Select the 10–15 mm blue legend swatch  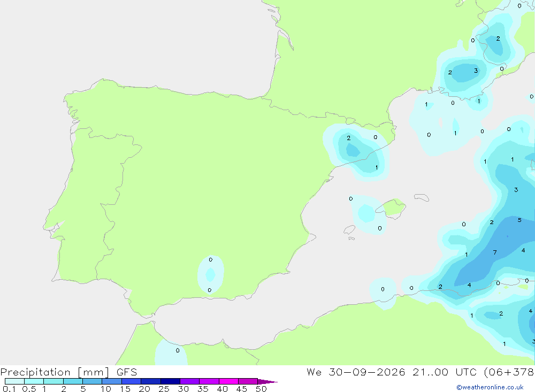[112, 381]
